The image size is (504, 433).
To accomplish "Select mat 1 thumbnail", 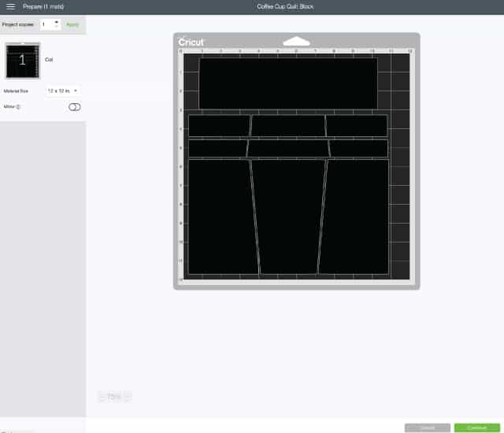I will tap(23, 61).
